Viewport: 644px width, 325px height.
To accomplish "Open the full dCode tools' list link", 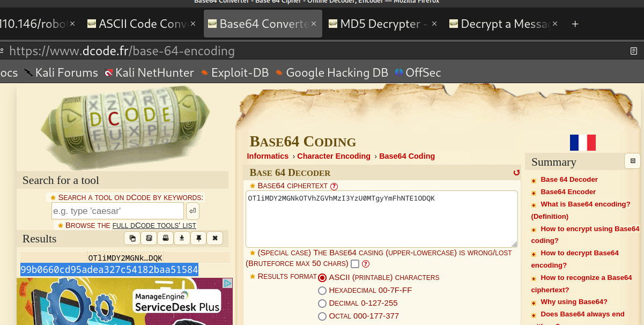I will (x=154, y=225).
